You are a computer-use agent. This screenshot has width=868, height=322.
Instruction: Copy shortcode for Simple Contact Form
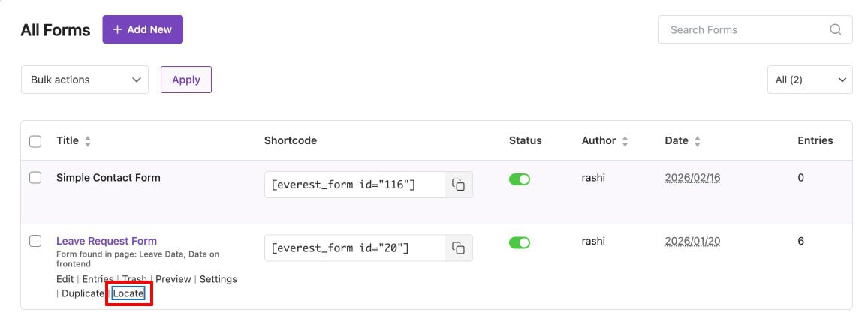(x=458, y=185)
